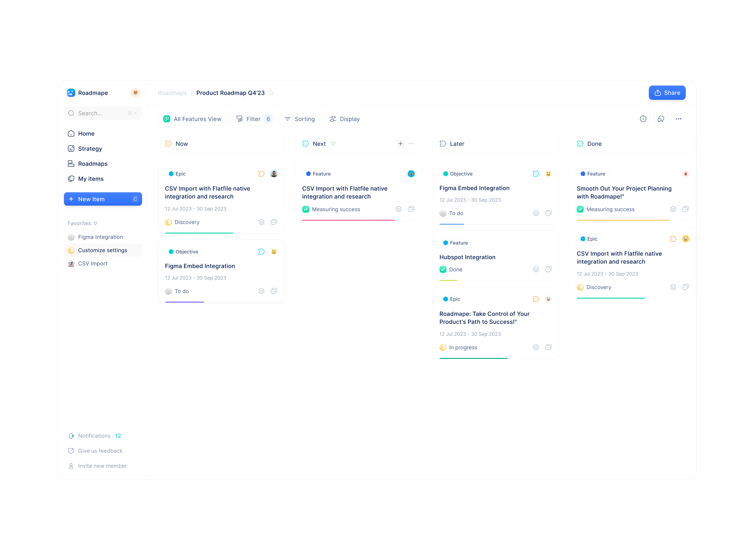The width and height of the screenshot is (755, 560).
Task: Open the Display options dropdown
Action: click(344, 119)
